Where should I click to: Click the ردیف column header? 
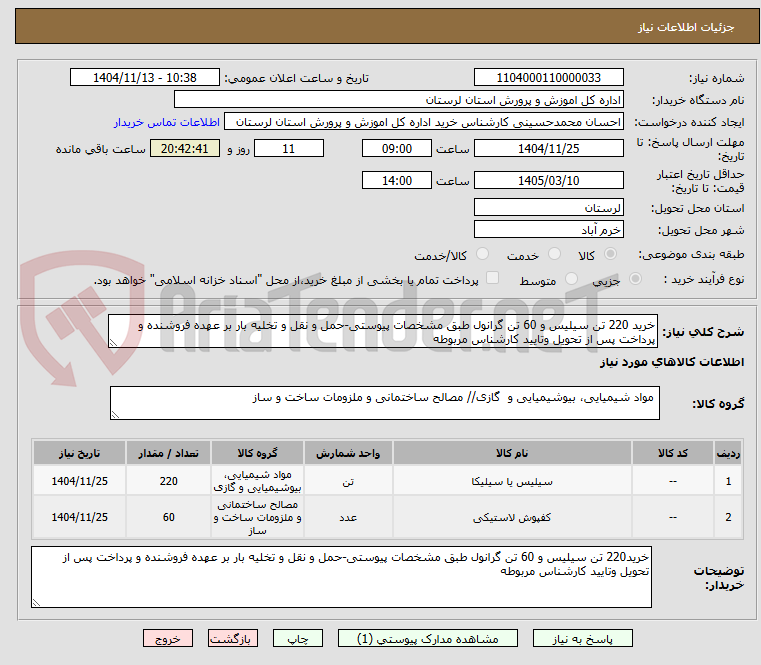728,453
